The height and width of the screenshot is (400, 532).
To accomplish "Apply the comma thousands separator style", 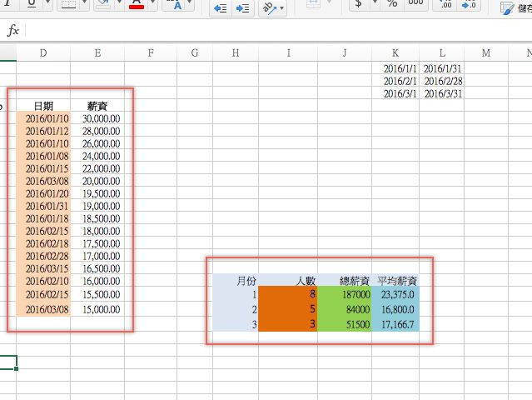I will point(416,3).
